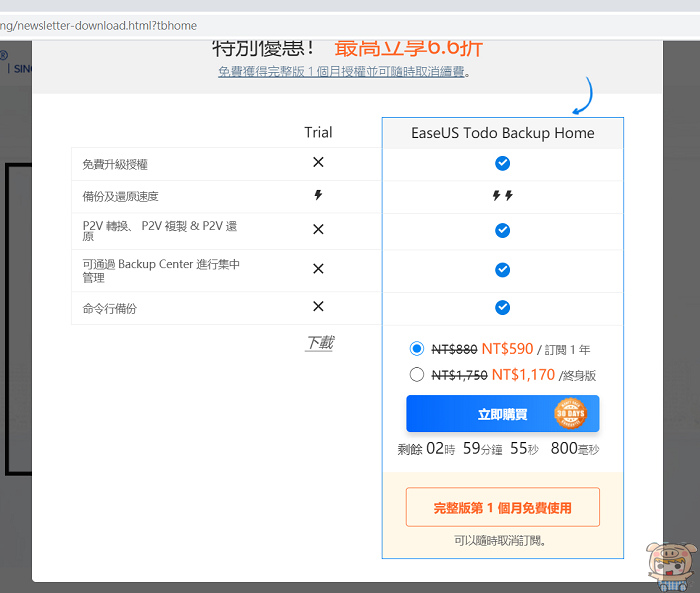Click the blue checkmark for Backup Center row
Screen dimensions: 700x593
click(x=502, y=270)
